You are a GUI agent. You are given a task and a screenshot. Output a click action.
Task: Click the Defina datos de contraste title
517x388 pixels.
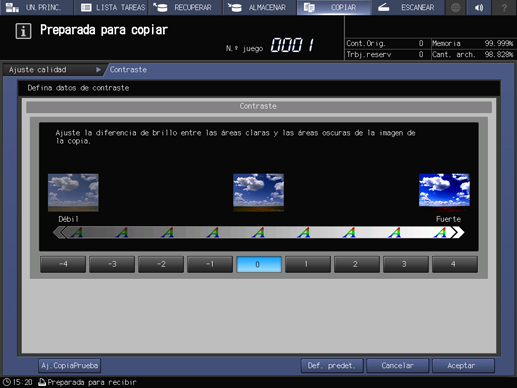point(78,88)
